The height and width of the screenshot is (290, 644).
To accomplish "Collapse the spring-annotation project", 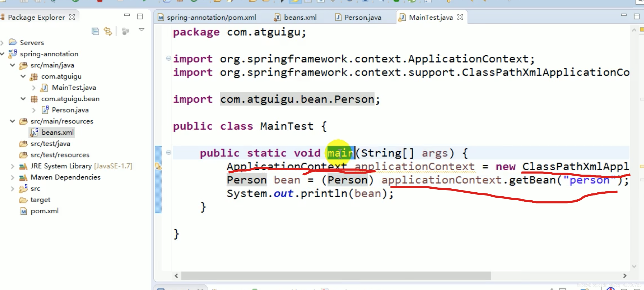I will pos(2,54).
